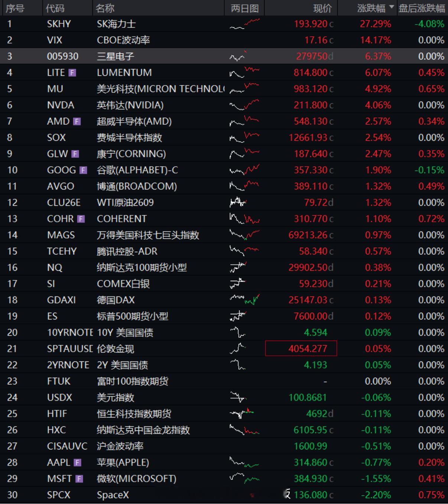
Task: Click the purple F badge beside COHR
Action: [x=81, y=219]
